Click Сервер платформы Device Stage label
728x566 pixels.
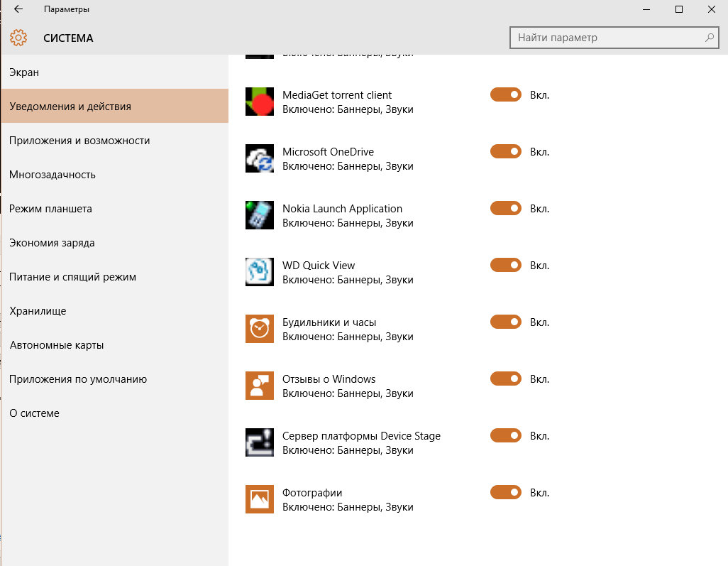tap(361, 436)
